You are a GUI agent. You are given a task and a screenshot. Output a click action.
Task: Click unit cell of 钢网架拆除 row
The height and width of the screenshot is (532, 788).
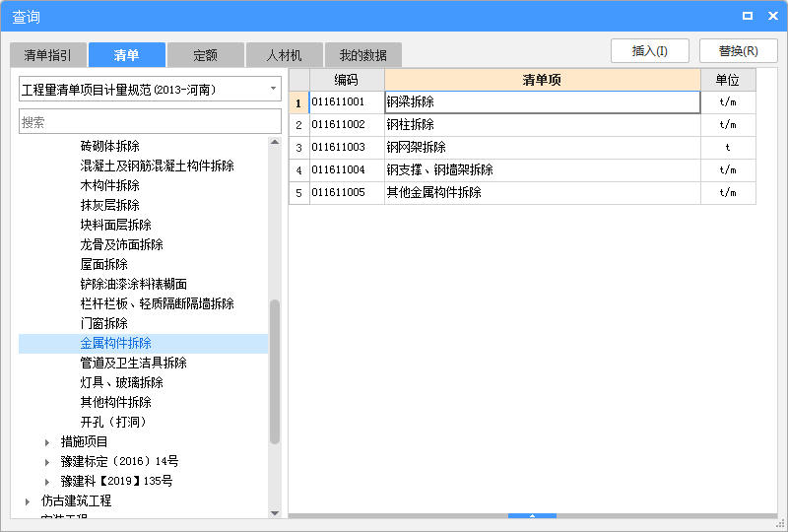coord(728,148)
